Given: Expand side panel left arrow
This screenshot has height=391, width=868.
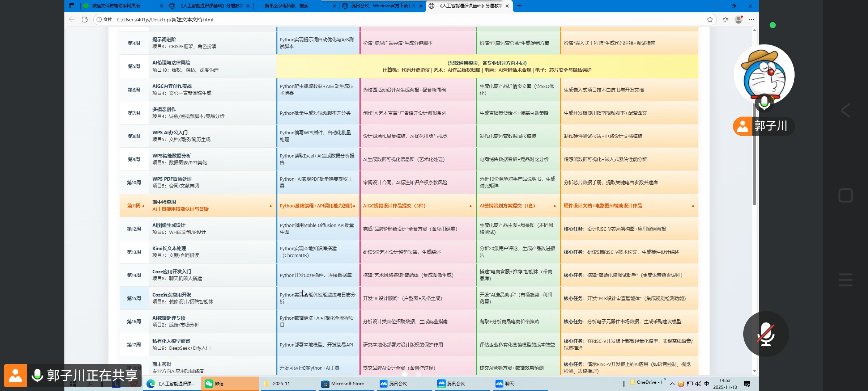Looking at the screenshot, I should point(845,110).
